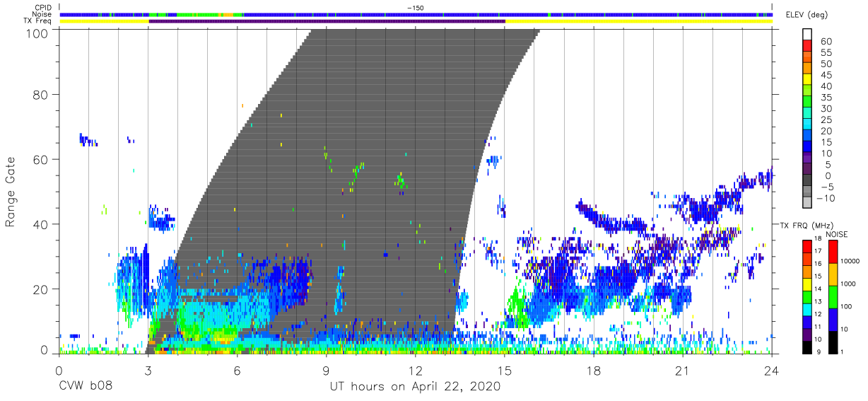Click the x-axis tick label '3'

click(148, 371)
